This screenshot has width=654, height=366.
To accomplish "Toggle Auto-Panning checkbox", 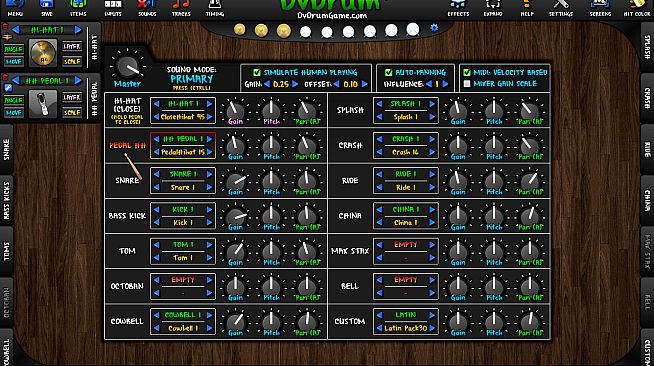I will (388, 73).
